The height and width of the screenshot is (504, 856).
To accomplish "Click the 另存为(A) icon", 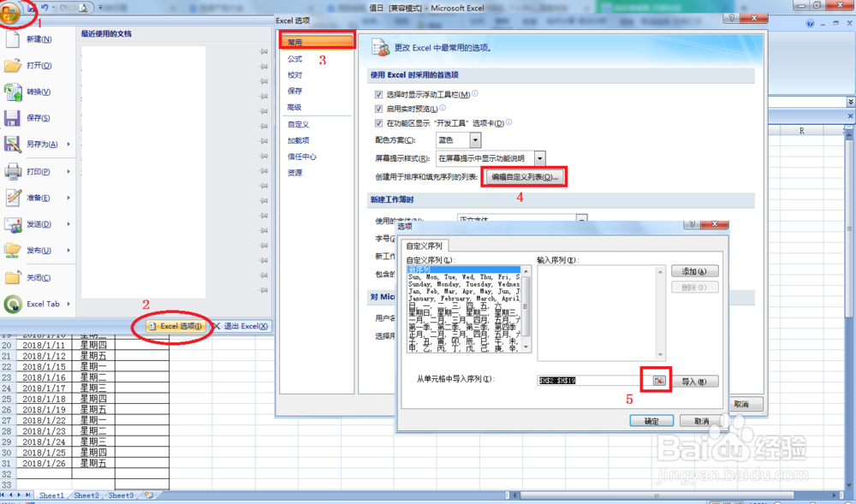I will pos(13,144).
